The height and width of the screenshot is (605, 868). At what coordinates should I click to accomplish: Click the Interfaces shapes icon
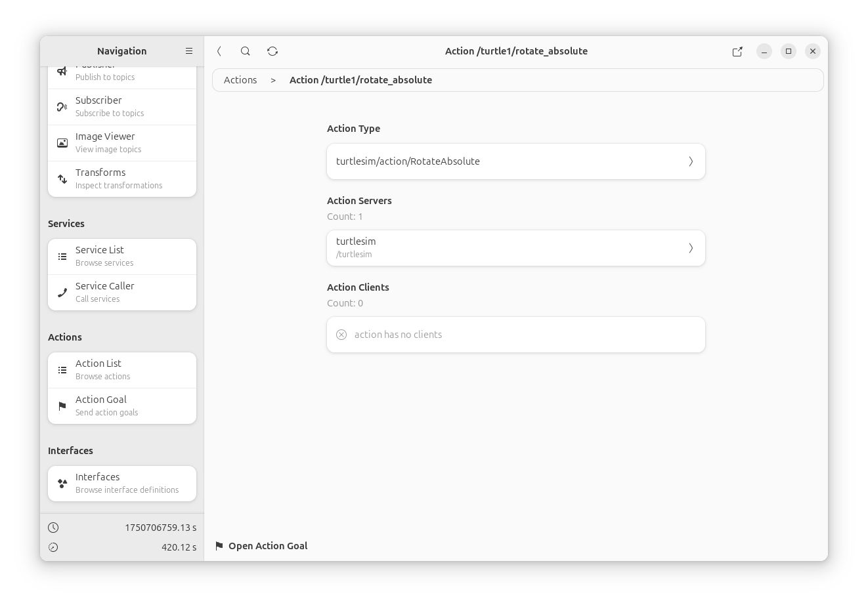tap(62, 484)
